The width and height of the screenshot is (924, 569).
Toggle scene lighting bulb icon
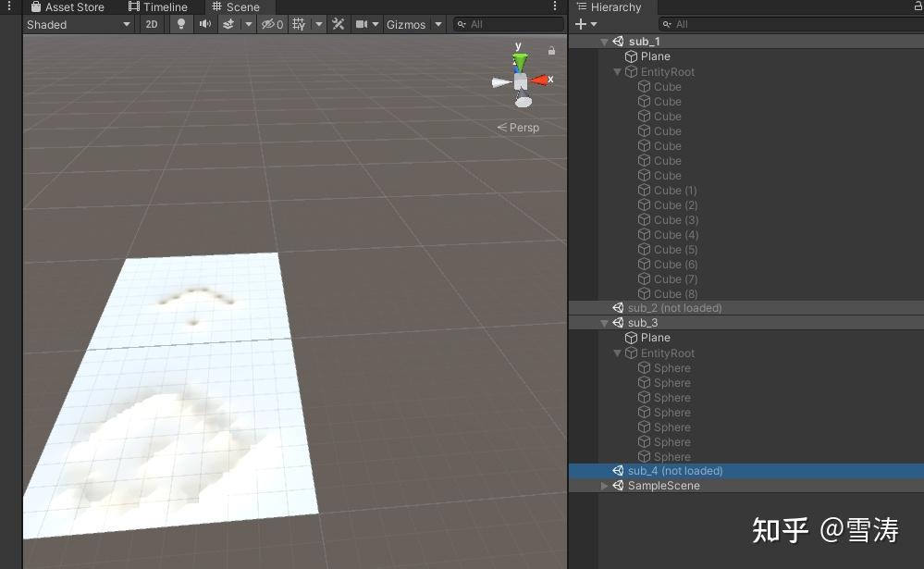click(181, 24)
